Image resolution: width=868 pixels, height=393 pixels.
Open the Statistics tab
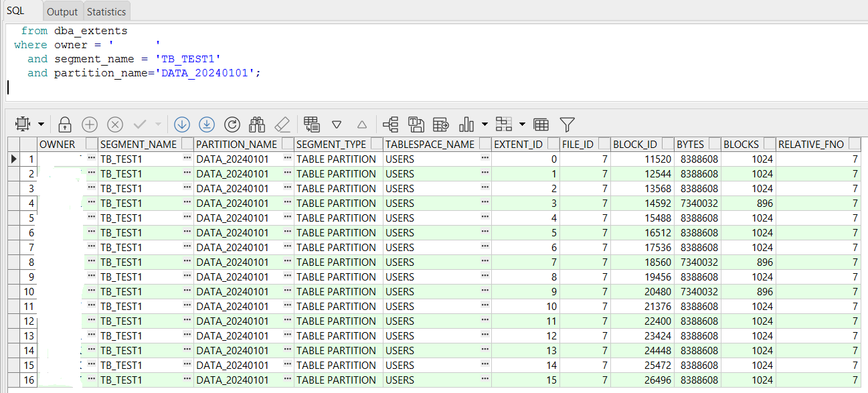[x=106, y=11]
